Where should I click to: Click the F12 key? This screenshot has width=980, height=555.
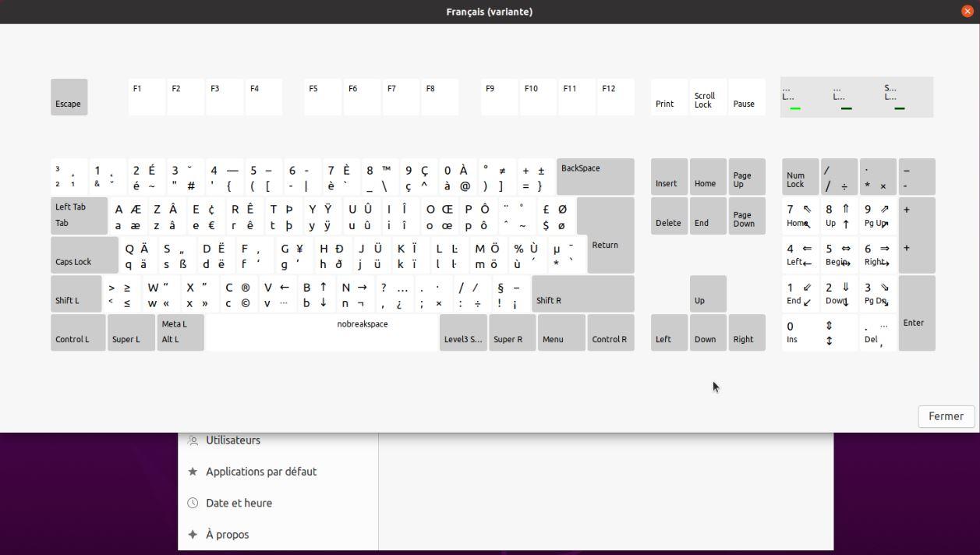pyautogui.click(x=616, y=97)
